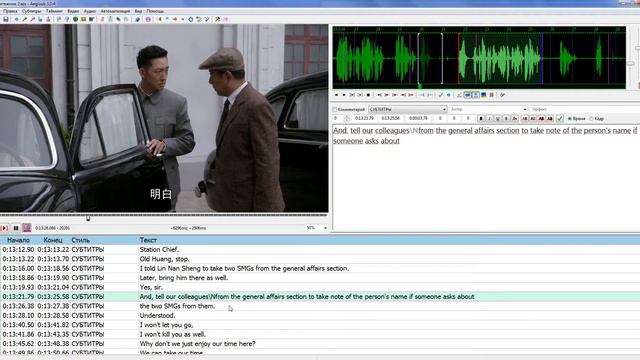
Task: Jump video to end of current line
Action: pos(48,19)
